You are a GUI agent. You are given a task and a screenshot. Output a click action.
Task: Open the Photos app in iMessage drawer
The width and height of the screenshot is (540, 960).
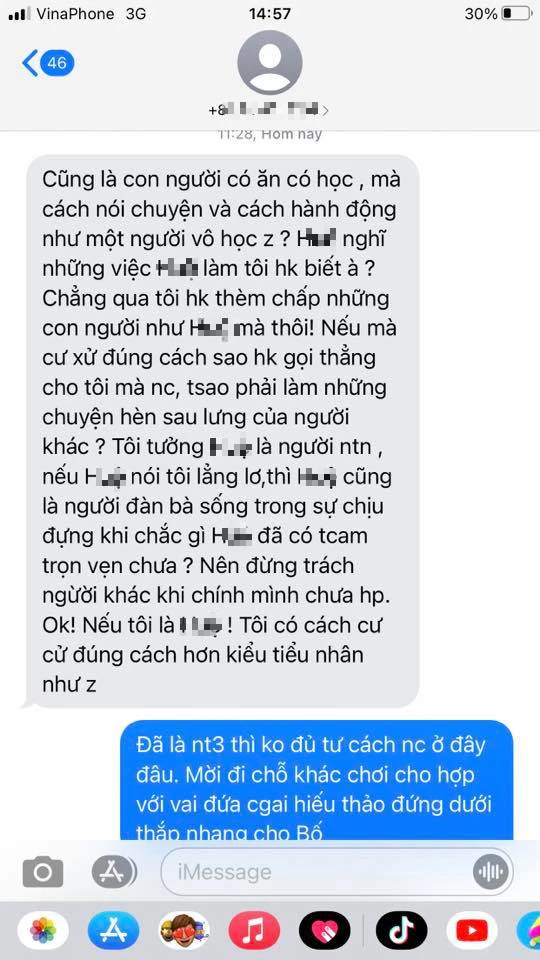point(43,931)
